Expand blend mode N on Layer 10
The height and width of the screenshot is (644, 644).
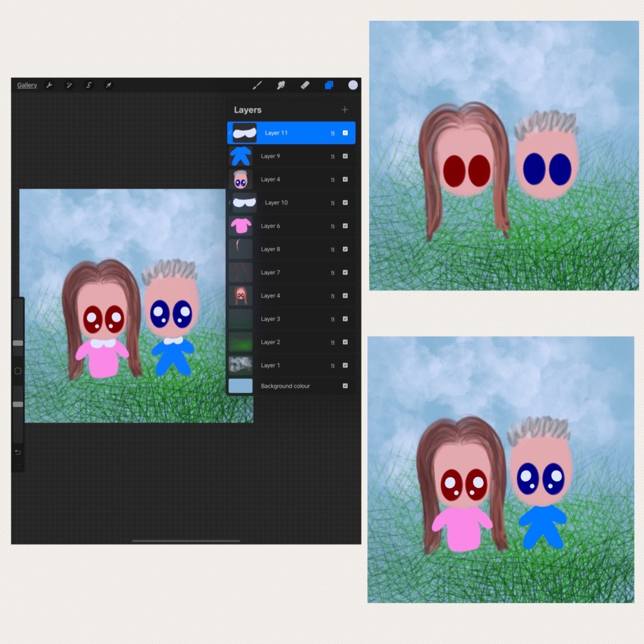click(x=333, y=203)
